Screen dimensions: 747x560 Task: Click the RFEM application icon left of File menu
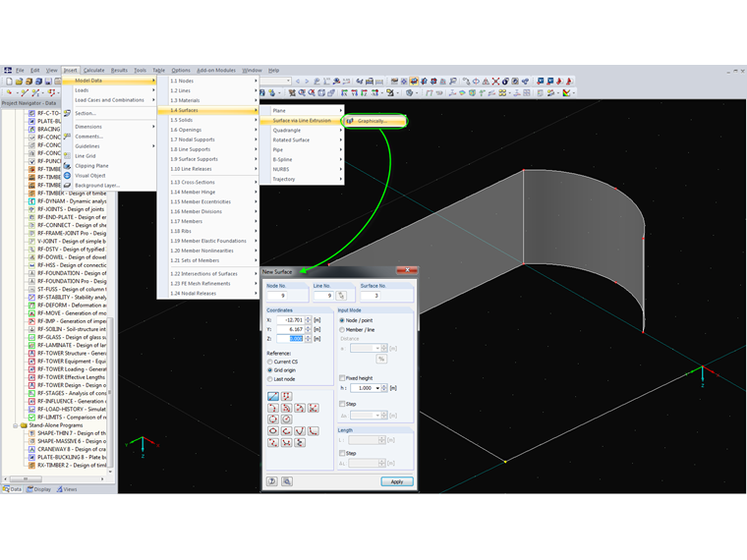(x=8, y=70)
